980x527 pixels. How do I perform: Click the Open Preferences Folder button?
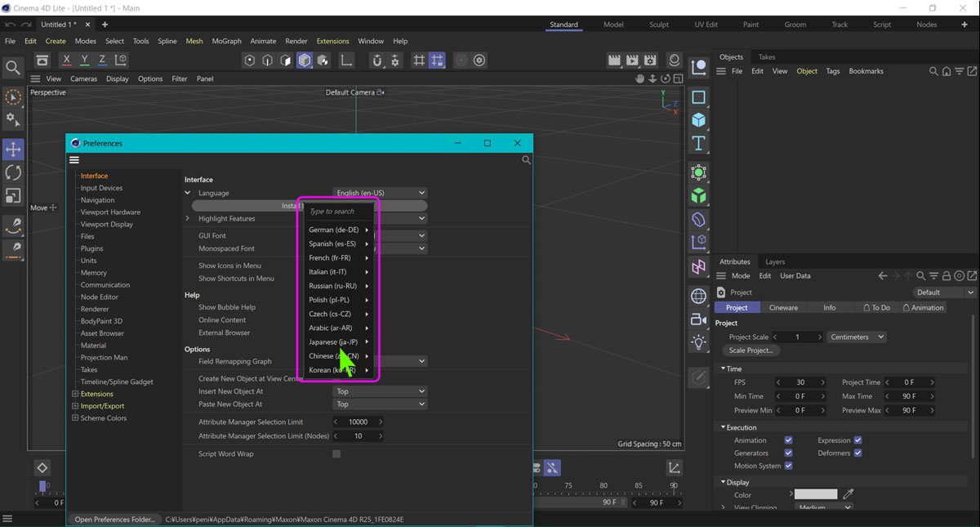114,519
